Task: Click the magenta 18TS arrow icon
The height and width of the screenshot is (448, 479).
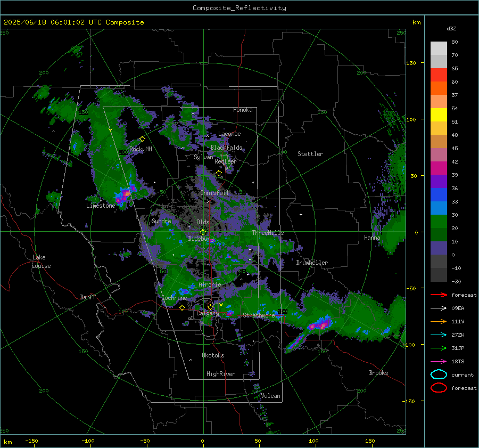Action: click(x=439, y=362)
